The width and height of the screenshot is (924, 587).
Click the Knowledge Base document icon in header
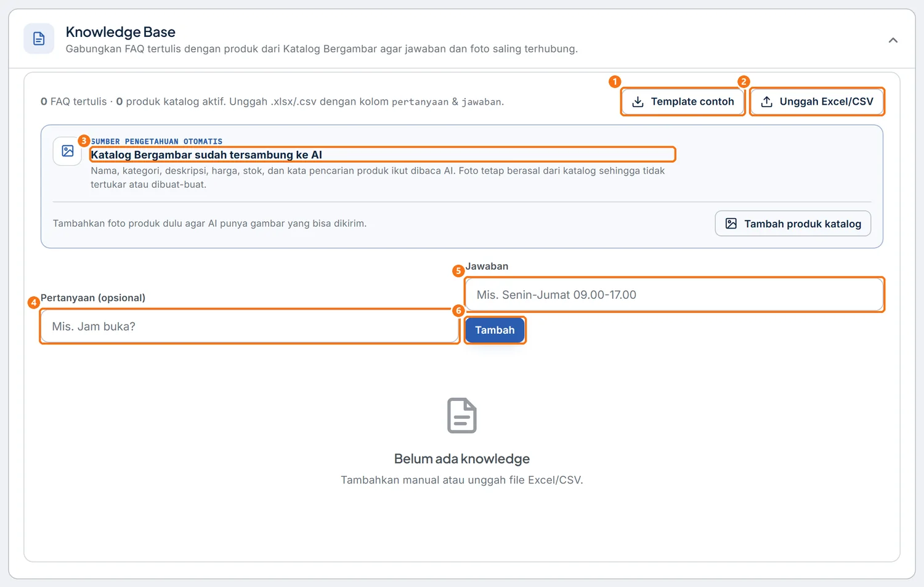[x=39, y=39]
